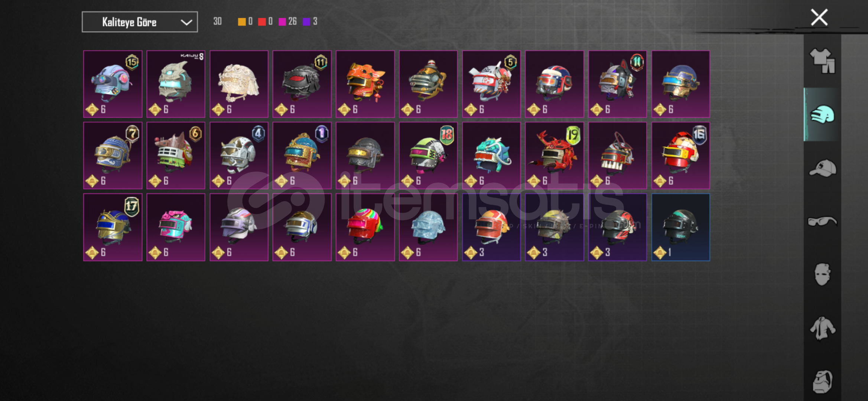The width and height of the screenshot is (868, 401).
Task: Filter by the red quality swatch
Action: [262, 22]
